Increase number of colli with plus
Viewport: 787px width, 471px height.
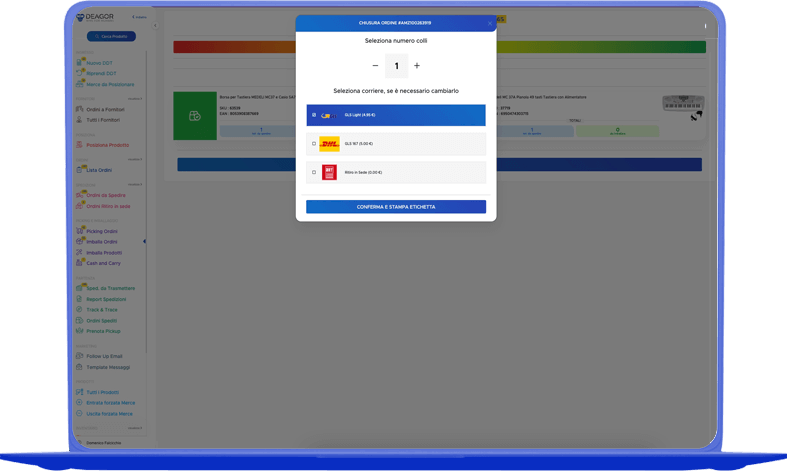(417, 66)
